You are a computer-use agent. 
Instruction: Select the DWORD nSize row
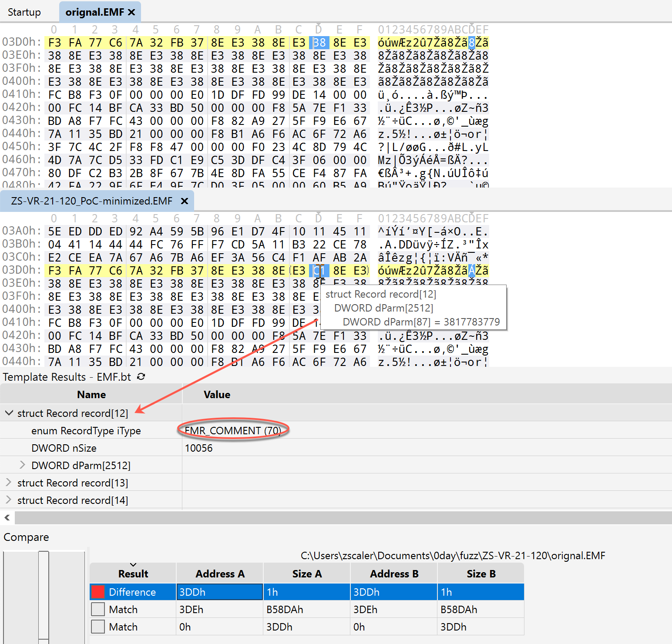point(64,448)
